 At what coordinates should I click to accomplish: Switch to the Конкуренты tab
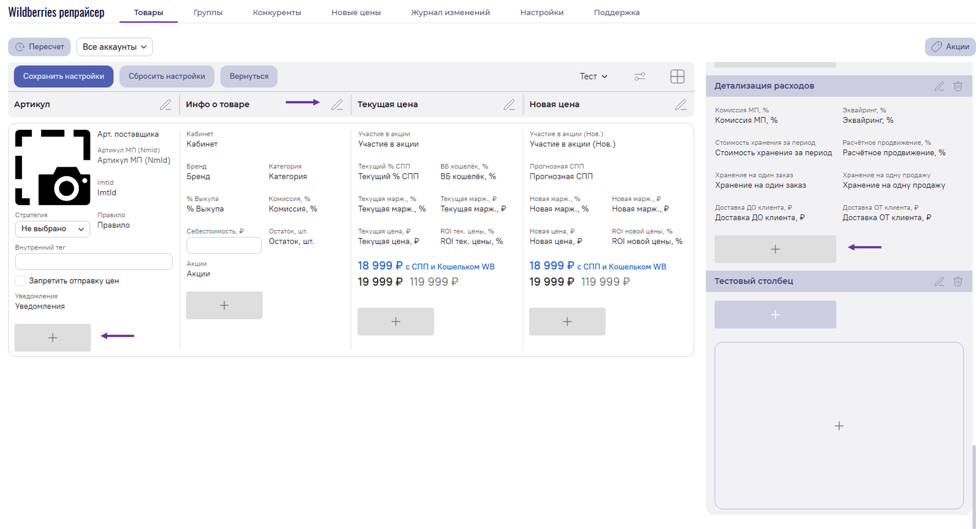point(277,12)
